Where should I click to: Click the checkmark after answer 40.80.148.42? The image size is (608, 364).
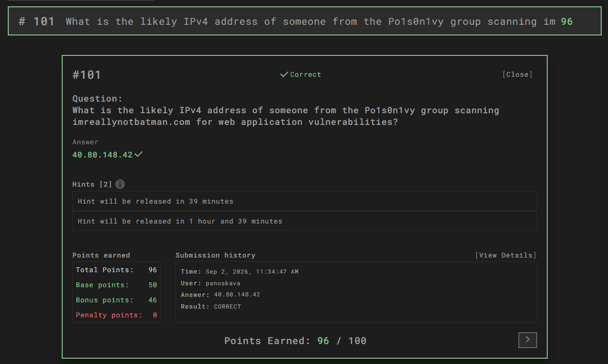point(139,155)
